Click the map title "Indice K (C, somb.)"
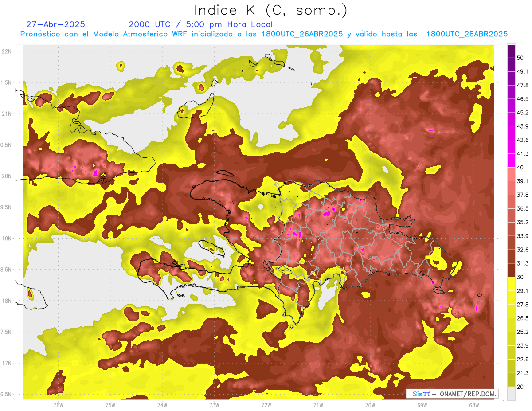The height and width of the screenshot is (411, 532). (x=270, y=10)
